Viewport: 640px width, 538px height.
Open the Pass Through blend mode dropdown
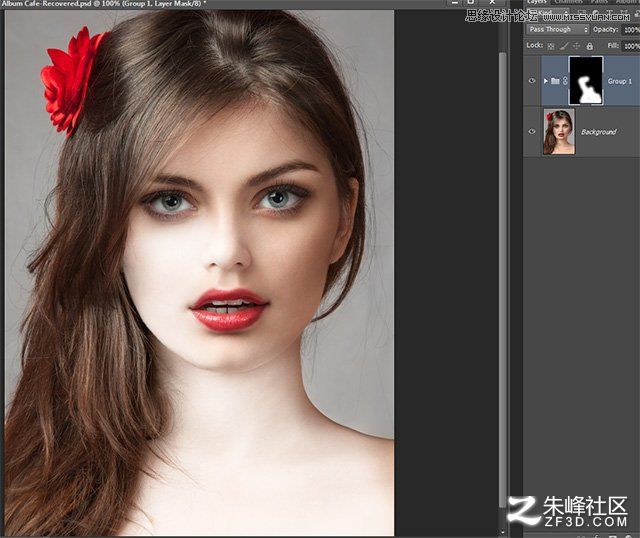point(557,29)
